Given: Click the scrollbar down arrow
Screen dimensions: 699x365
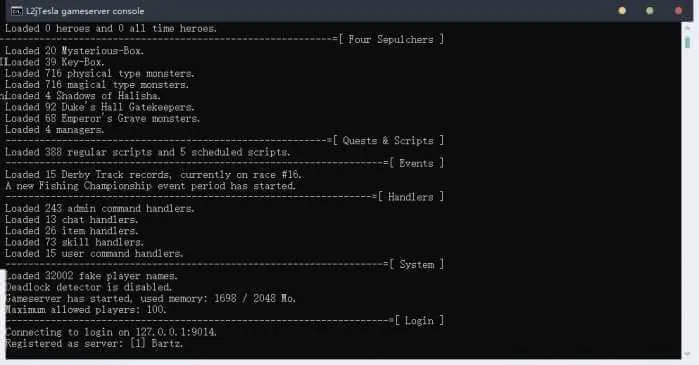Looking at the screenshot, I should pyautogui.click(x=687, y=353).
